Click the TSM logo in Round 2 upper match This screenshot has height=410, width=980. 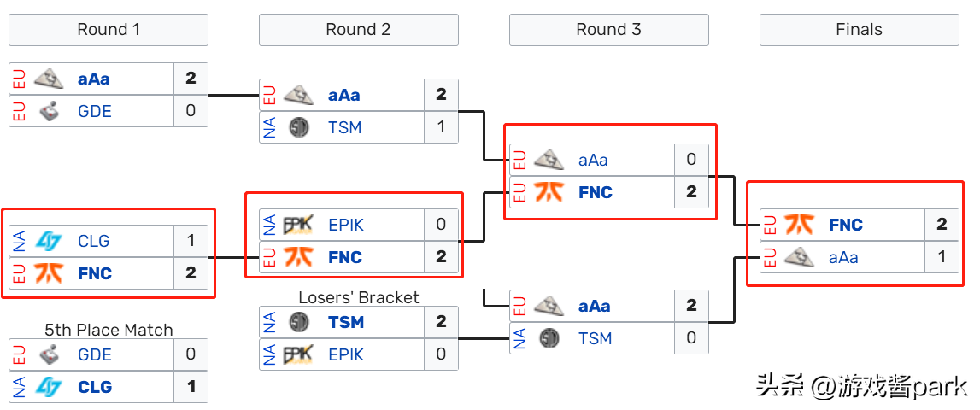pyautogui.click(x=299, y=127)
